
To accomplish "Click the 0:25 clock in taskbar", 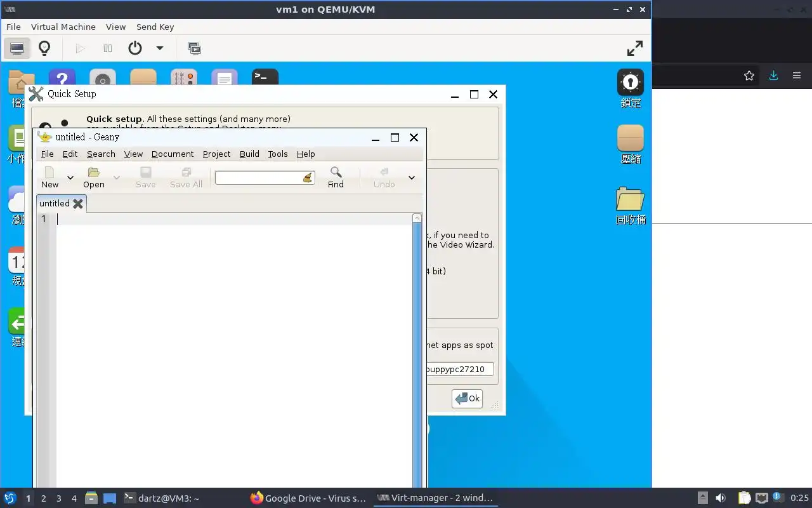I will [799, 498].
